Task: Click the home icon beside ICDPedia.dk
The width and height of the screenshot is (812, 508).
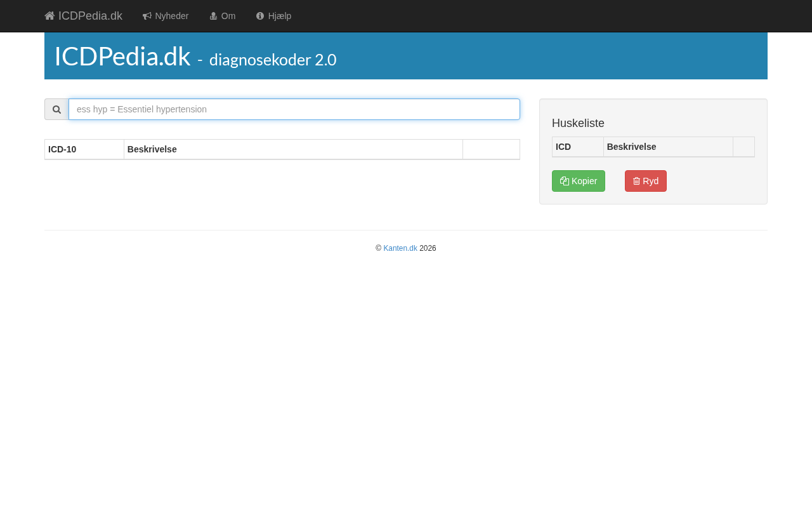Action: tap(49, 16)
